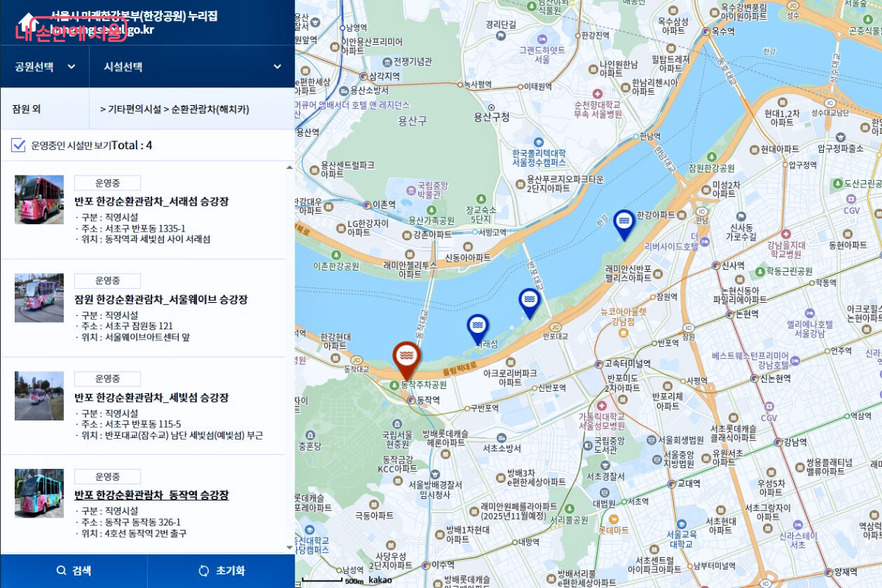Viewport: 882px width, 588px height.
Task: Click the 세빛섬 승강장 bus thumbnail
Action: point(39,395)
